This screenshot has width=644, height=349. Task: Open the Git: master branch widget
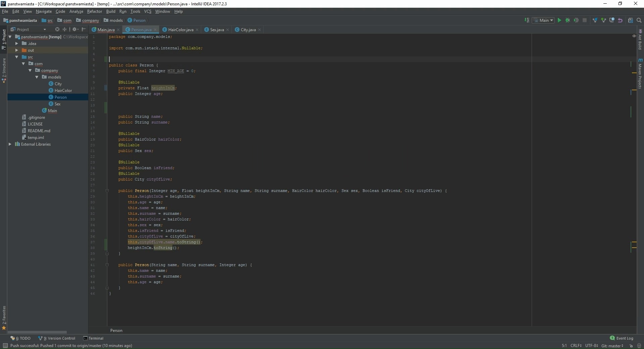(613, 346)
